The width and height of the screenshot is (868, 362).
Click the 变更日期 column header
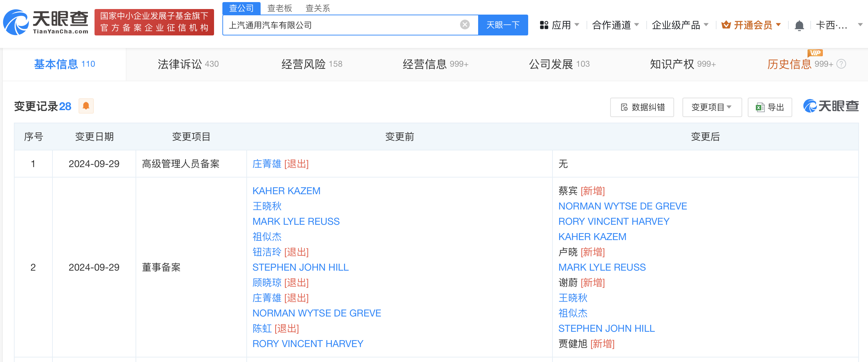94,137
